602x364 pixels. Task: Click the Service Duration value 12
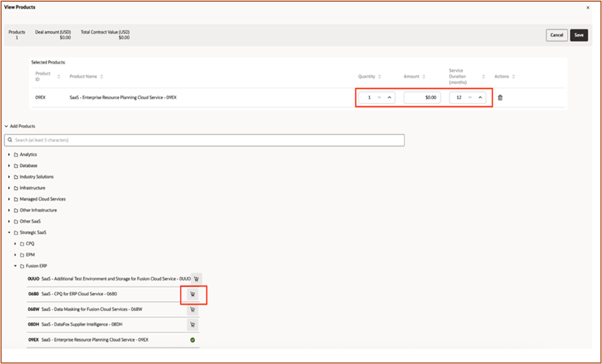459,97
